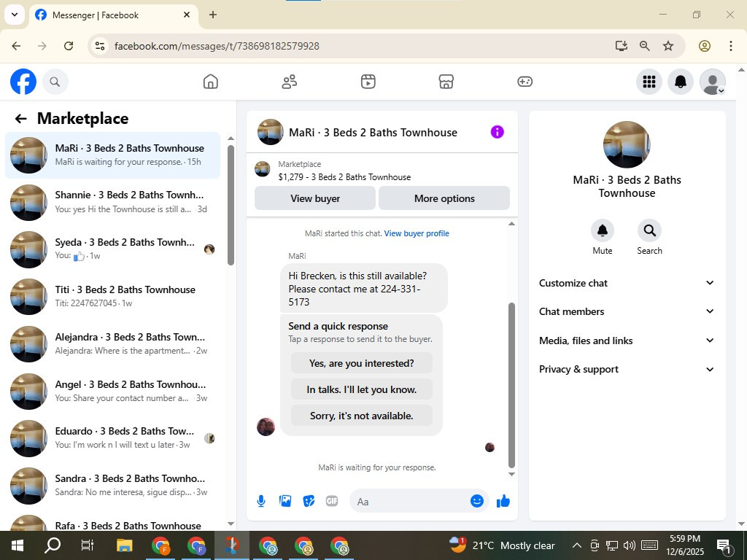Open the Titi conversation
747x560 pixels.
pyautogui.click(x=113, y=296)
